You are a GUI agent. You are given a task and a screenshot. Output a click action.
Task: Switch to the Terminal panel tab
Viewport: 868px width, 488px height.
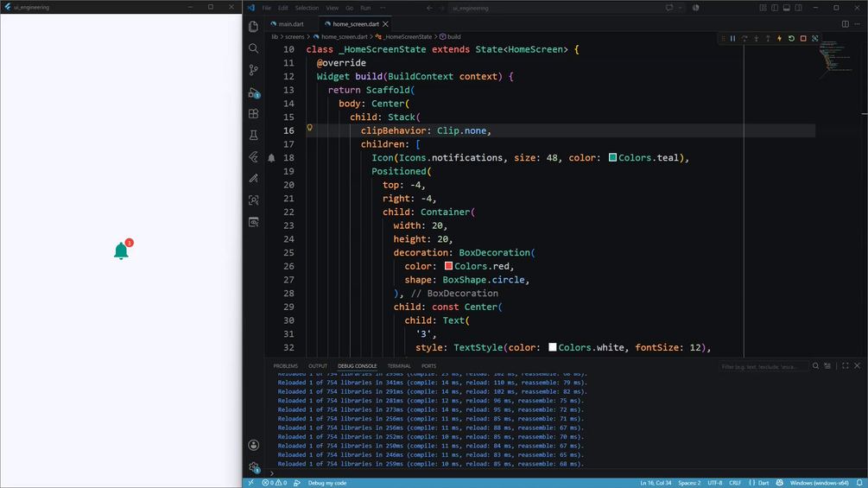tap(398, 365)
